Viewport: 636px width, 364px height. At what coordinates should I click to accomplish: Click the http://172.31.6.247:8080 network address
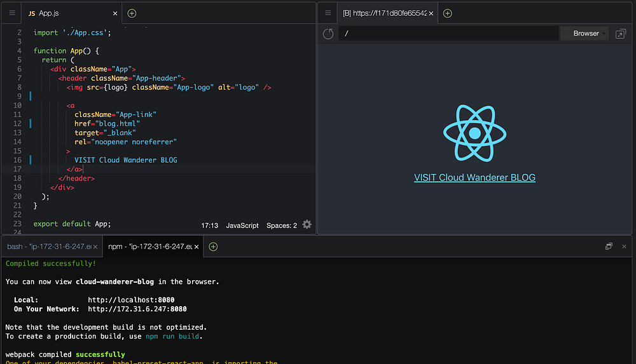point(137,309)
